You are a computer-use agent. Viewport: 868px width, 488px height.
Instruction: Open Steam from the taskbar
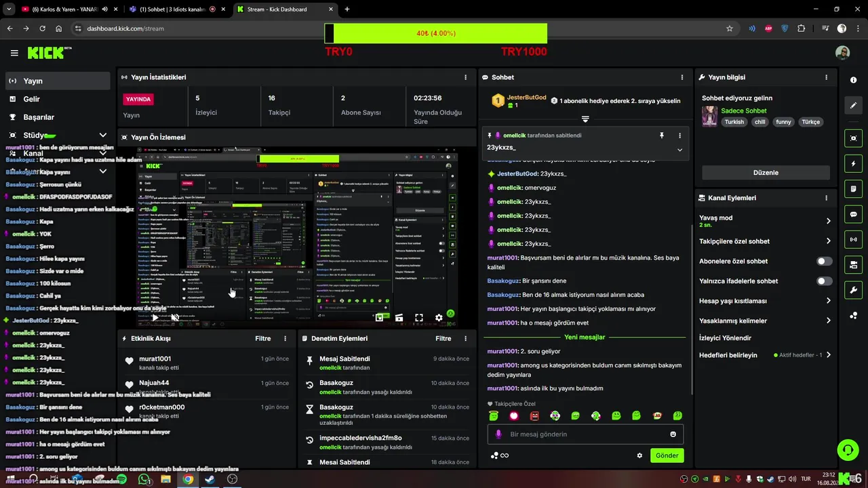(x=210, y=479)
